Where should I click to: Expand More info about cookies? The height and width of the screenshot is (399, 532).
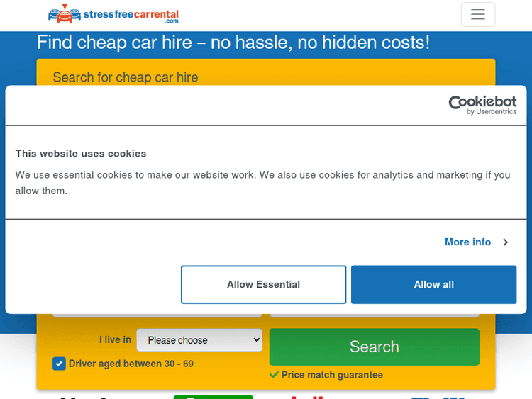click(467, 242)
